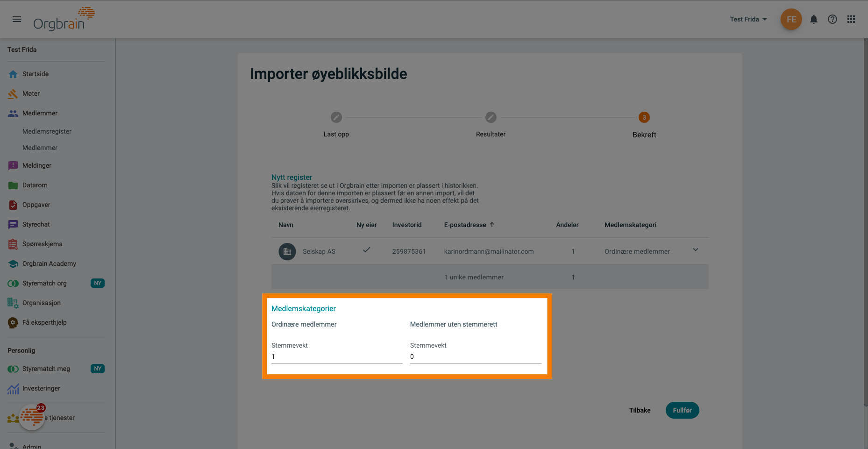The width and height of the screenshot is (868, 449).
Task: Click the Andeler column header
Action: click(x=567, y=225)
